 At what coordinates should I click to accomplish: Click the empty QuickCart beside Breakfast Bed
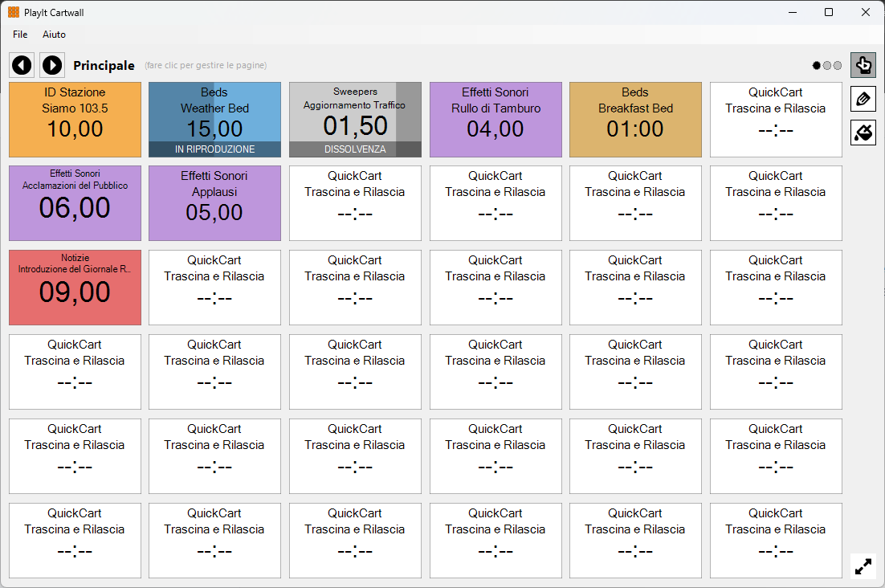tap(776, 120)
